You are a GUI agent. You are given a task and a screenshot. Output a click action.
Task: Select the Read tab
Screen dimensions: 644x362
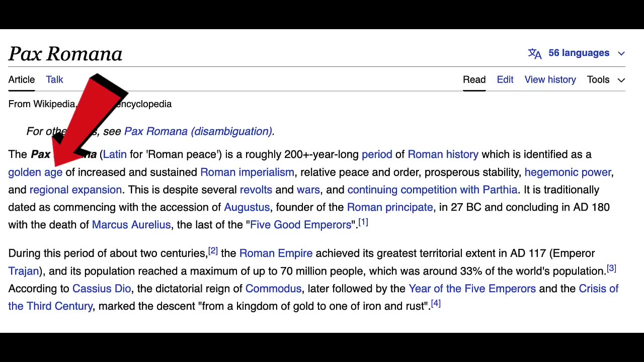click(474, 80)
